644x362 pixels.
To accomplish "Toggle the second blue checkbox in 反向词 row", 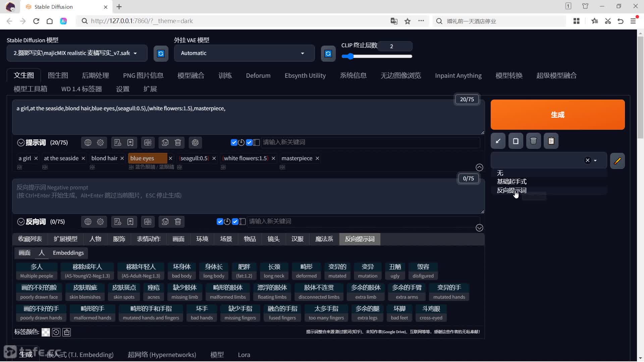I will [235, 222].
